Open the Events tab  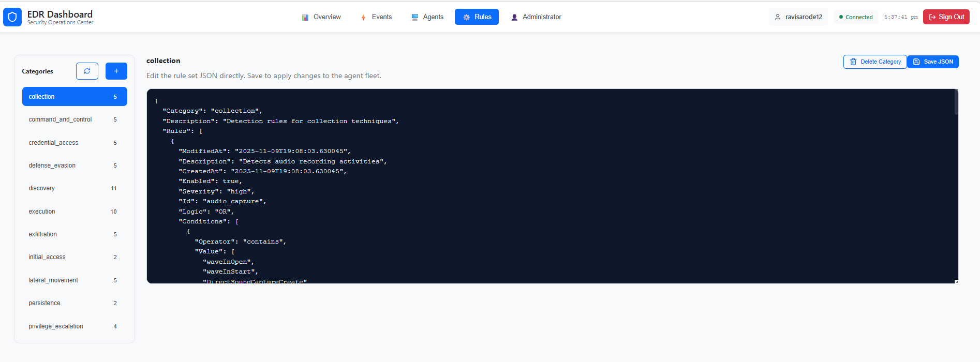376,17
